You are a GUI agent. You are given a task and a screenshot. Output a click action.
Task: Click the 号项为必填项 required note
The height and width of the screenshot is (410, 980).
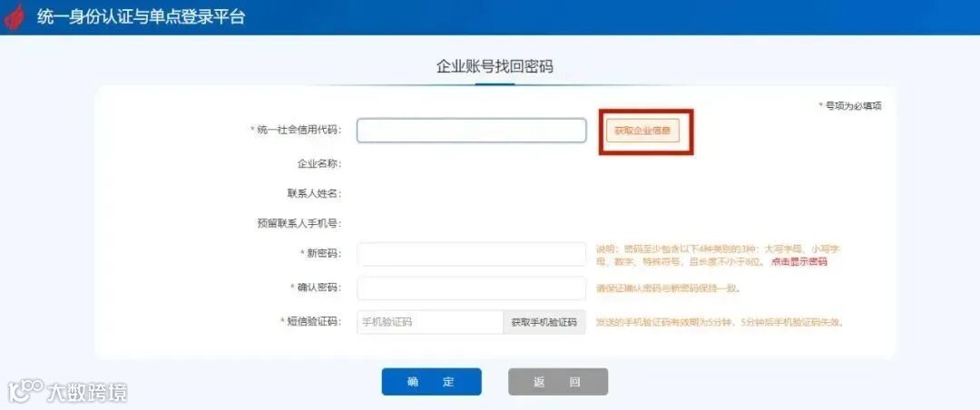pos(850,106)
